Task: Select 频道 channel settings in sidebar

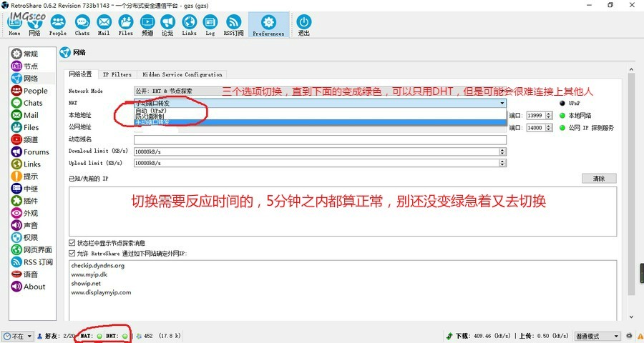Action: point(24,139)
